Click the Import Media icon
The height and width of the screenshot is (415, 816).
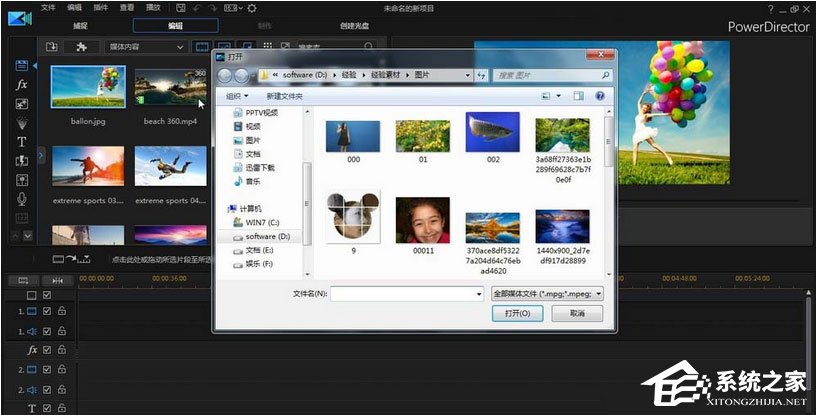[x=52, y=47]
